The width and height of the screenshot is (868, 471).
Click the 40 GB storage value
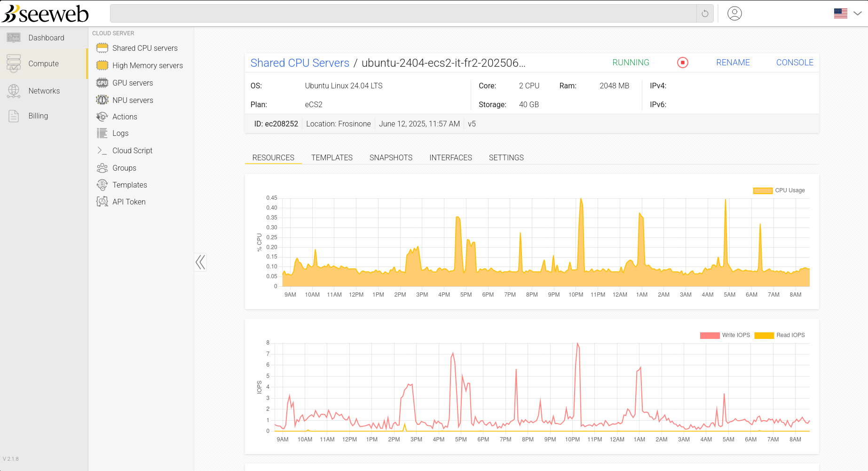pyautogui.click(x=529, y=104)
